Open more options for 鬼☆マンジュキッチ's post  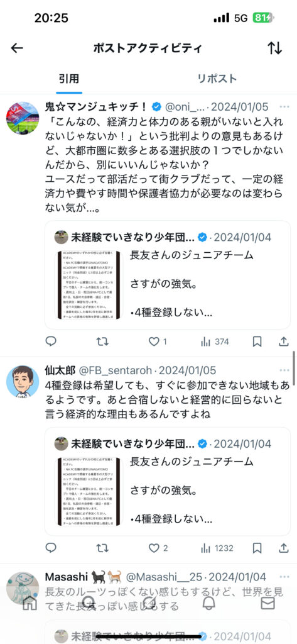pos(284,107)
